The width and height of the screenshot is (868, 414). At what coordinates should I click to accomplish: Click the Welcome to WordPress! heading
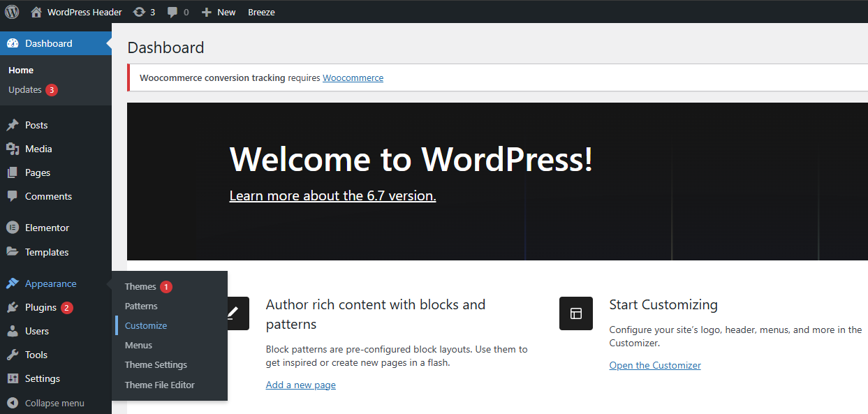[x=411, y=159]
